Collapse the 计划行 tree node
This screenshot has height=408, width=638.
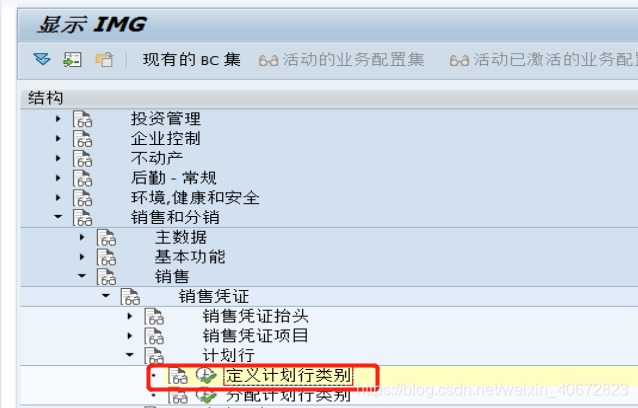[130, 355]
